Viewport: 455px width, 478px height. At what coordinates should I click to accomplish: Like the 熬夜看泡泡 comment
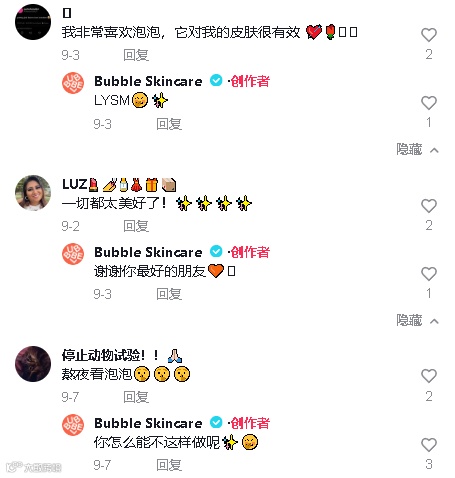tap(429, 376)
